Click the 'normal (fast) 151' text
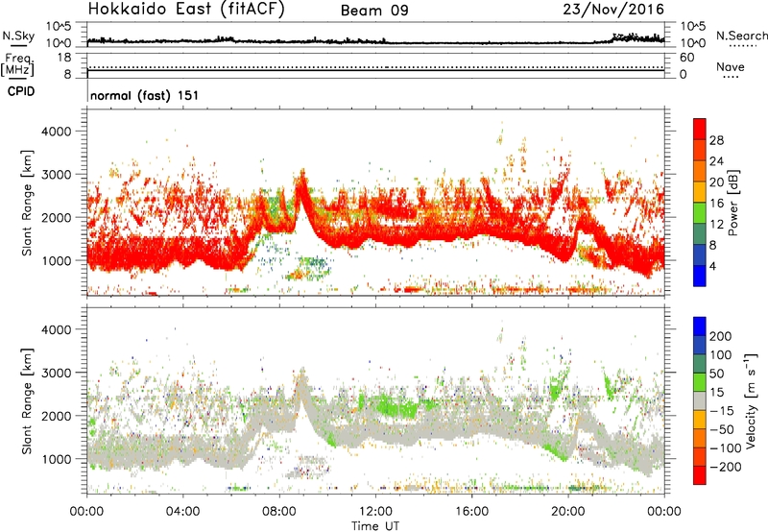The height and width of the screenshot is (532, 768). click(x=145, y=95)
